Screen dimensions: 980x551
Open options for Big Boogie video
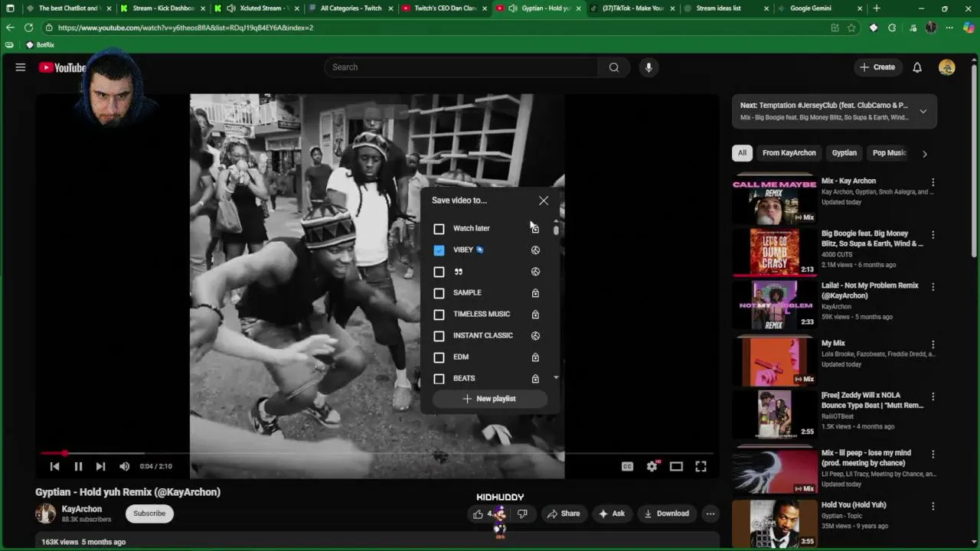point(933,235)
